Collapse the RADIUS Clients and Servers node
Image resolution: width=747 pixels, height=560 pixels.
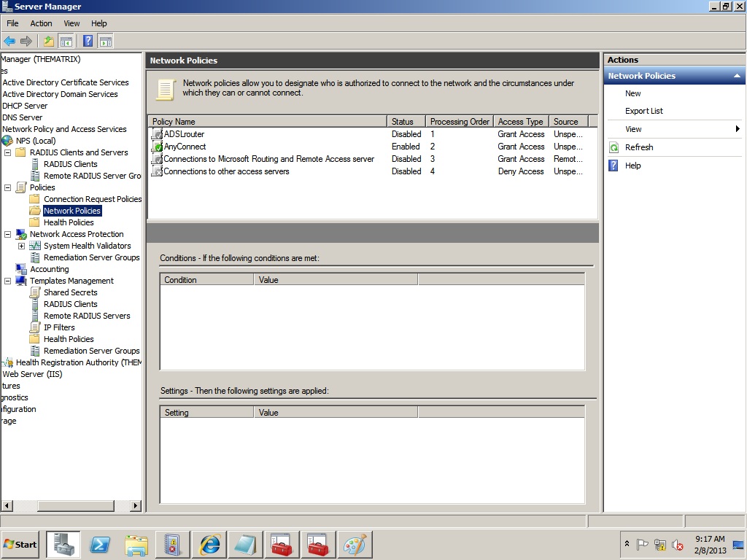point(7,153)
